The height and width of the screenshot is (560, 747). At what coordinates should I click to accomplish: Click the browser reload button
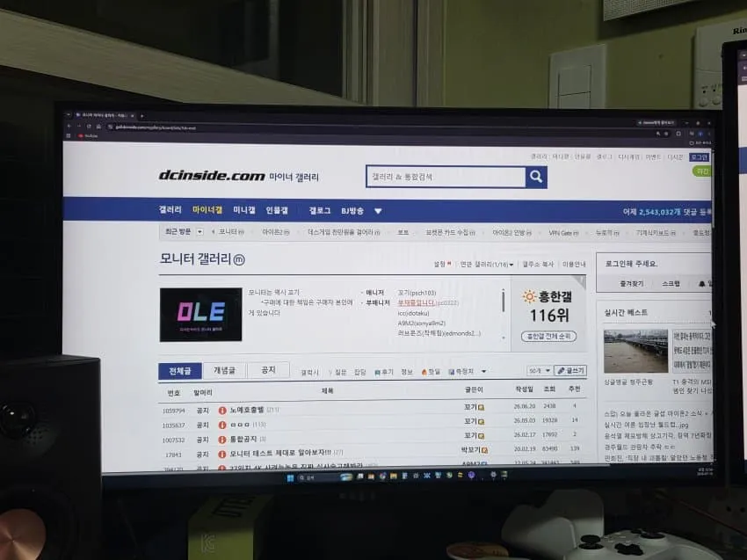point(89,127)
